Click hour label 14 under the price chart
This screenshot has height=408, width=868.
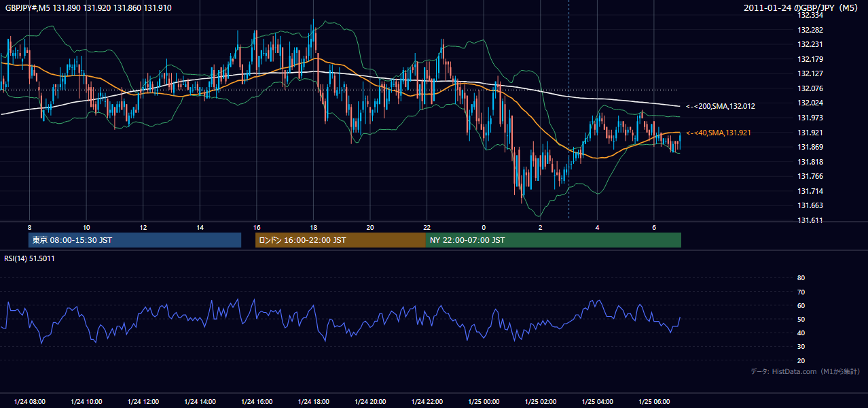(x=200, y=227)
